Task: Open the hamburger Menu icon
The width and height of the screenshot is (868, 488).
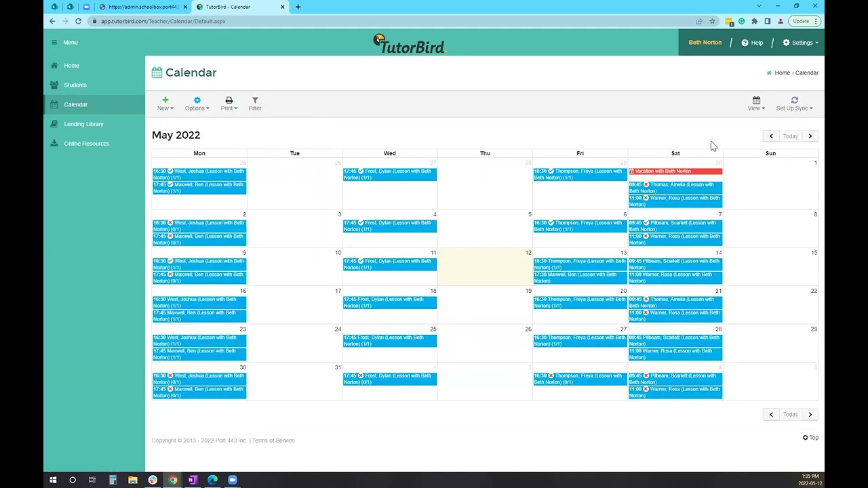Action: point(54,42)
